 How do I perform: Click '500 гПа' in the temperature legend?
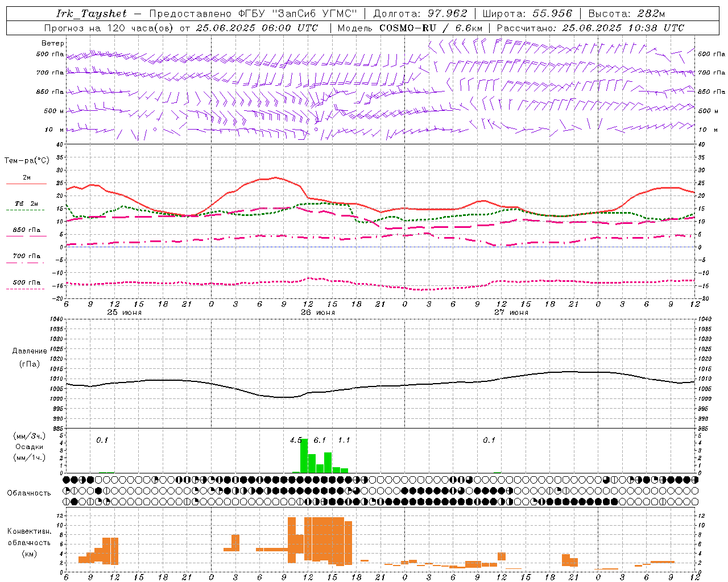tap(27, 282)
